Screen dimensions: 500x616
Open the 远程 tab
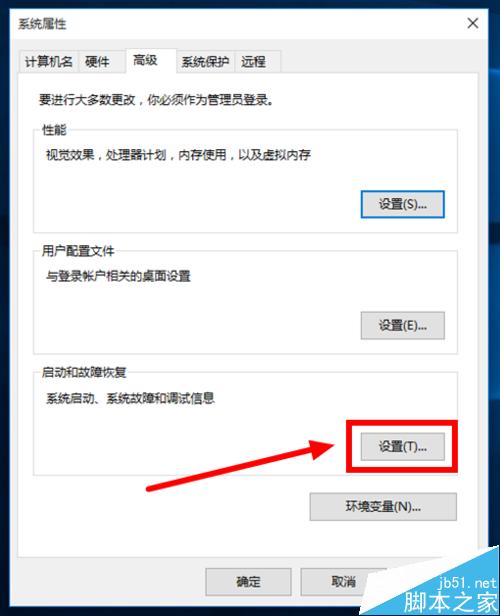(257, 62)
